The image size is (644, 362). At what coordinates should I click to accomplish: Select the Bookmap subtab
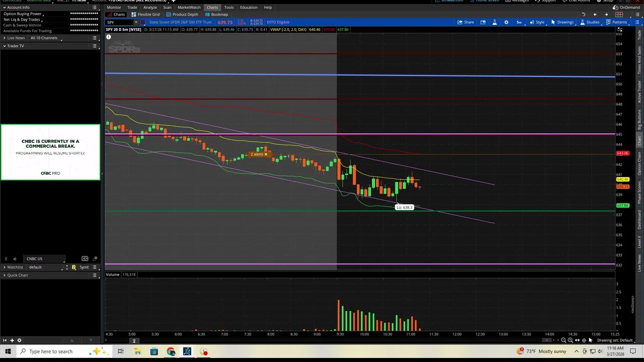point(216,14)
